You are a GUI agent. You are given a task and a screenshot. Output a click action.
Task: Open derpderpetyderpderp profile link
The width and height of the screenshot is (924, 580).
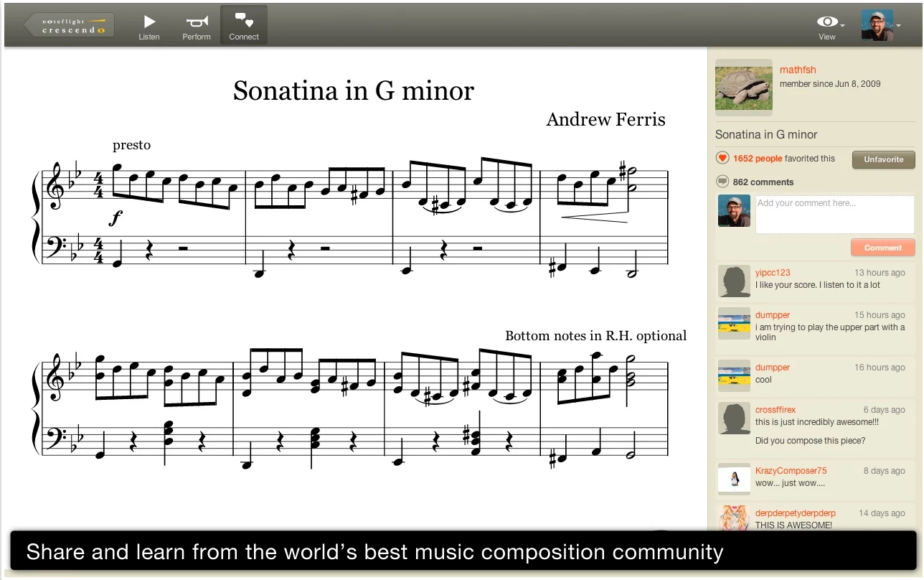(x=796, y=513)
